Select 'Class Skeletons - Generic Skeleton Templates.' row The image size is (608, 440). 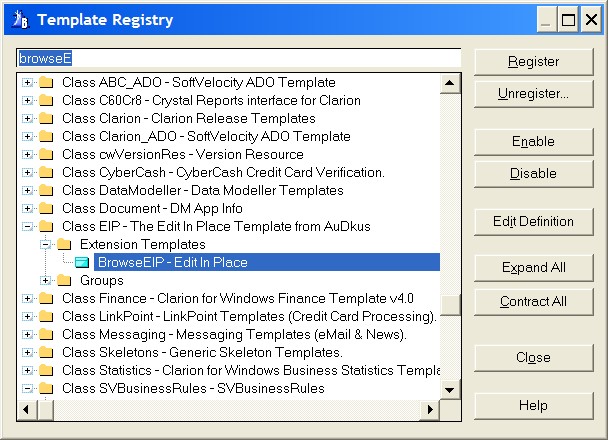[202, 352]
